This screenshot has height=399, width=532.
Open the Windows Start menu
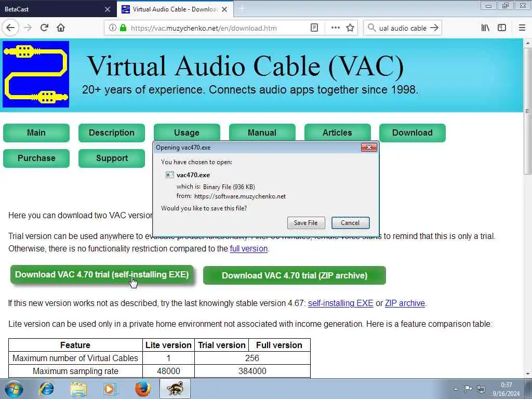14,389
